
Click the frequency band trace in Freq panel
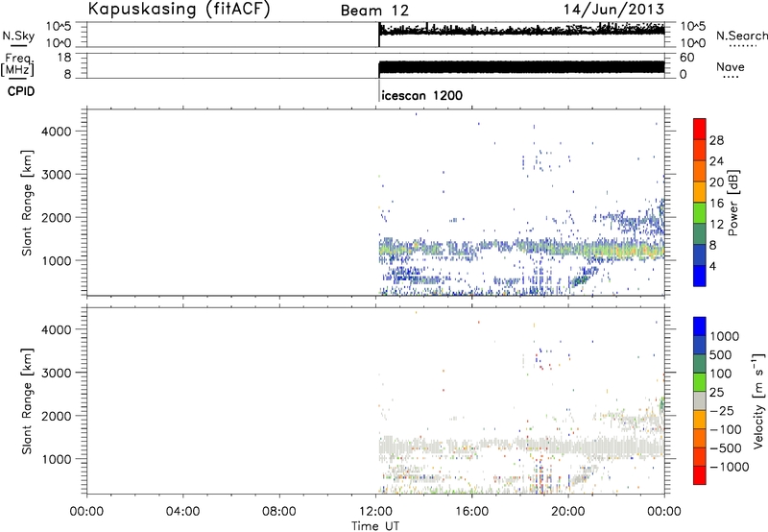(521, 67)
